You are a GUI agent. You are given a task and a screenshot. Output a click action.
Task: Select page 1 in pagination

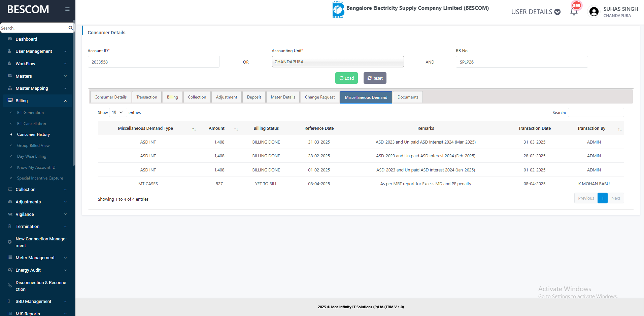pyautogui.click(x=603, y=198)
